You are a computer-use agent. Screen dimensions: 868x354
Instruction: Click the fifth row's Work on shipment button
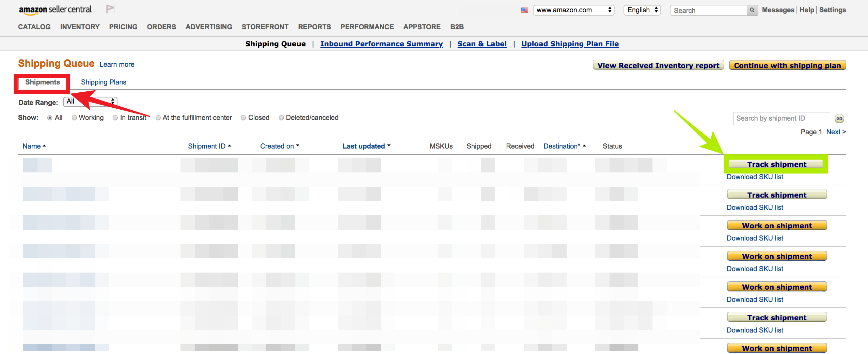[777, 287]
